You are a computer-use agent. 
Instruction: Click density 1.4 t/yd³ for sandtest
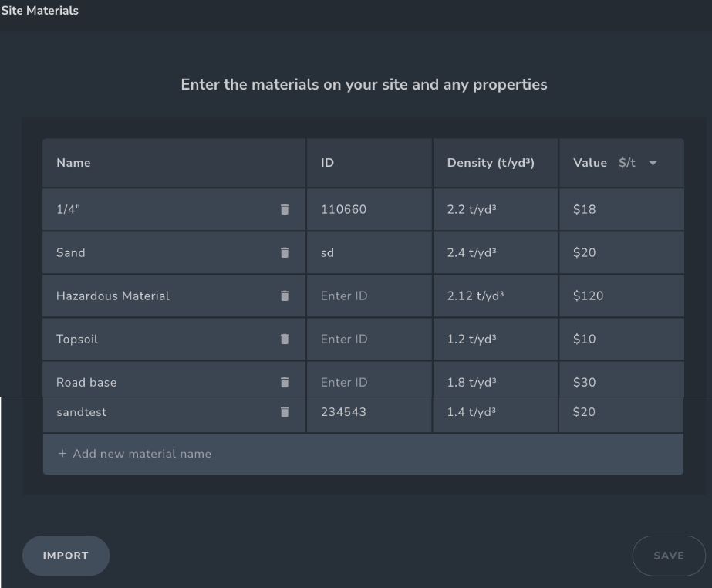pos(495,414)
